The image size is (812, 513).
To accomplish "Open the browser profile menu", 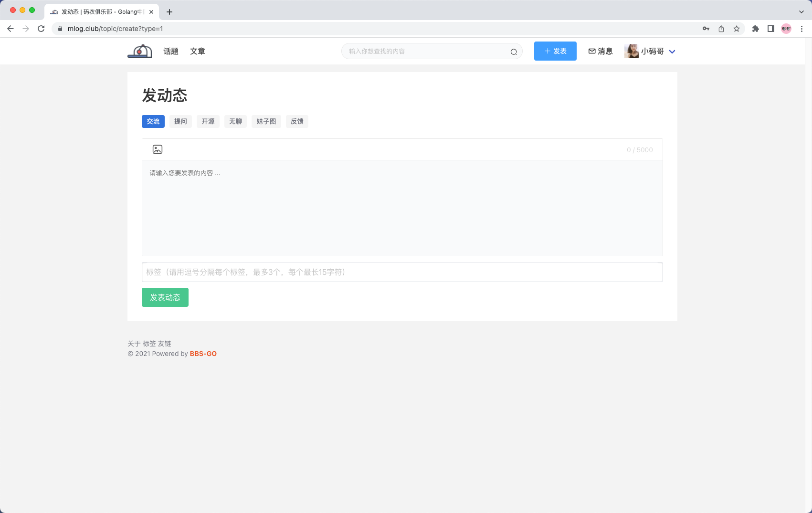I will point(786,29).
